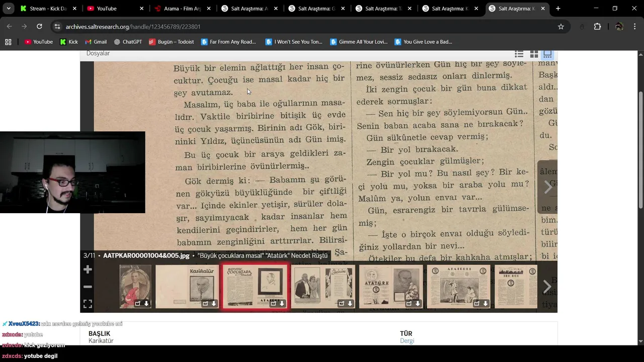The height and width of the screenshot is (362, 644).
Task: Click the BAŞLIK field label
Action: [99, 333]
